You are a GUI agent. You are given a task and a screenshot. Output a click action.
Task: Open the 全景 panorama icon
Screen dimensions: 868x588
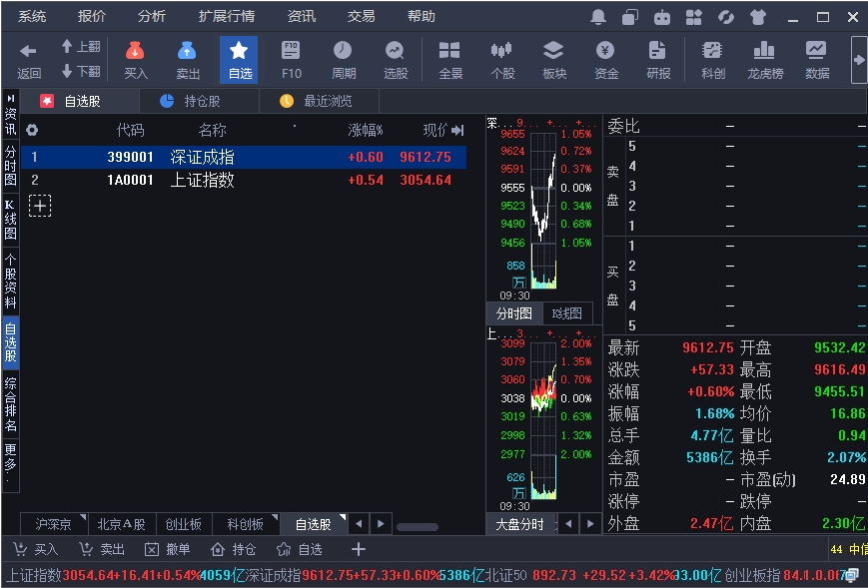tap(449, 50)
